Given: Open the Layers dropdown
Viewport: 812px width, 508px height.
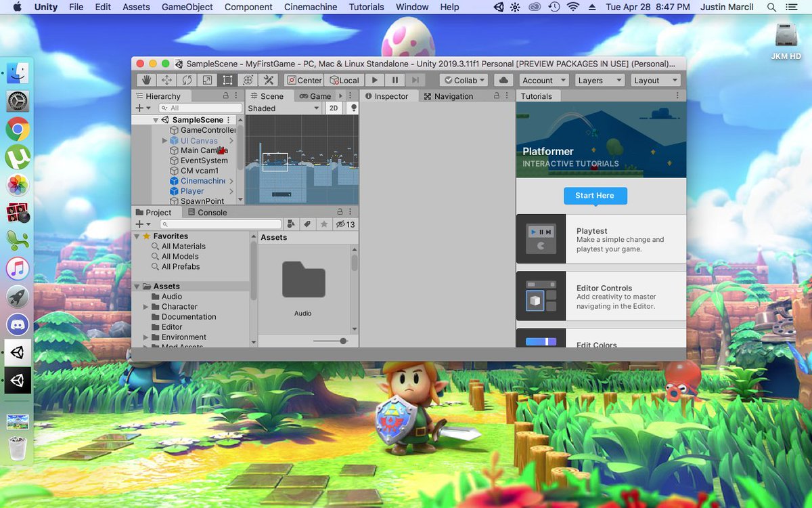Looking at the screenshot, I should [600, 80].
